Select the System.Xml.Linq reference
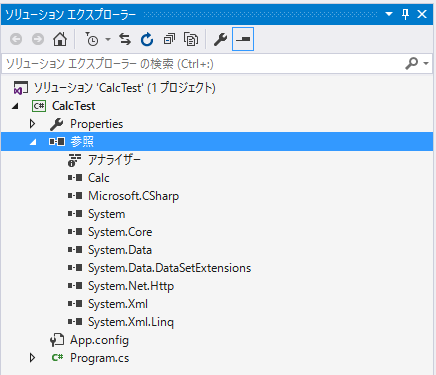 131,322
